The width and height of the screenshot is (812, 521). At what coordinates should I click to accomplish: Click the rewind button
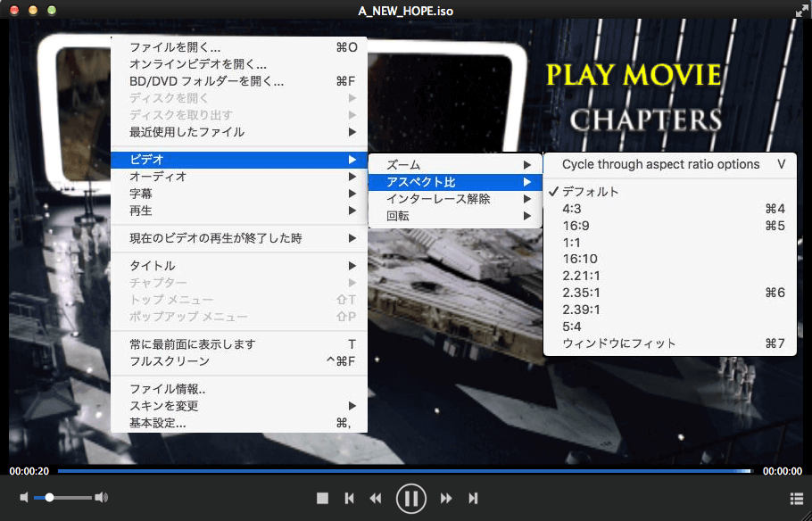(376, 498)
